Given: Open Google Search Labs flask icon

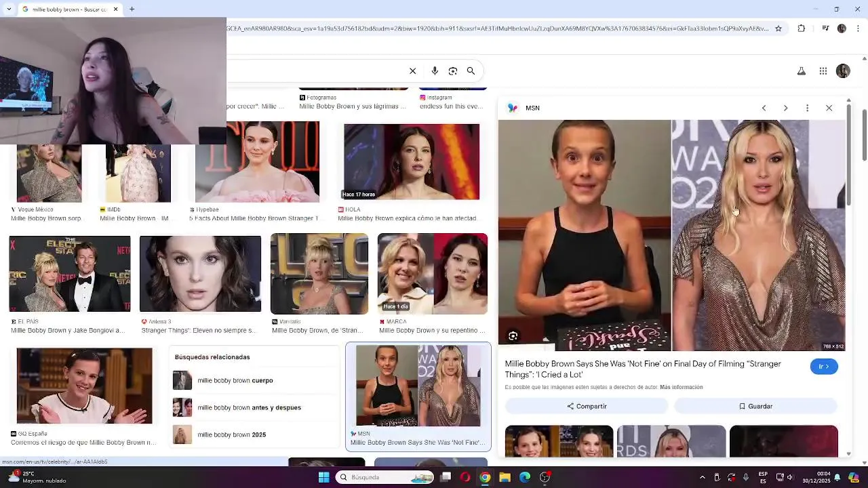Looking at the screenshot, I should pyautogui.click(x=802, y=70).
